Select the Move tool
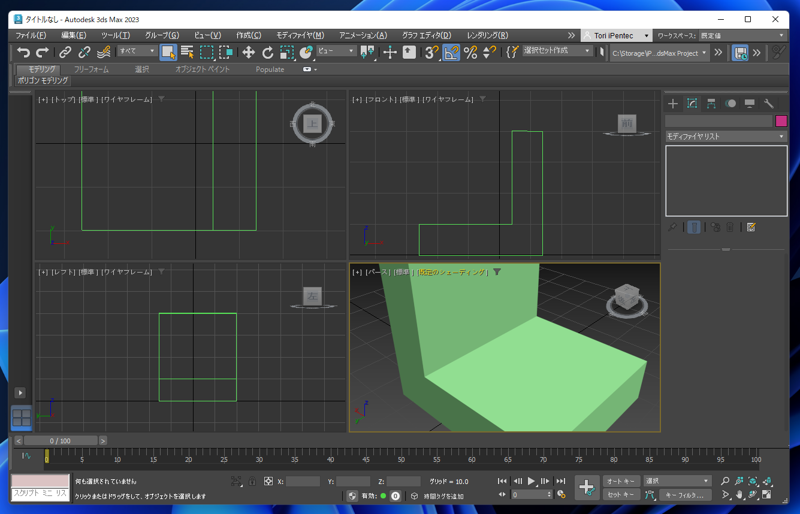Screen dimensions: 800x514 [248, 52]
